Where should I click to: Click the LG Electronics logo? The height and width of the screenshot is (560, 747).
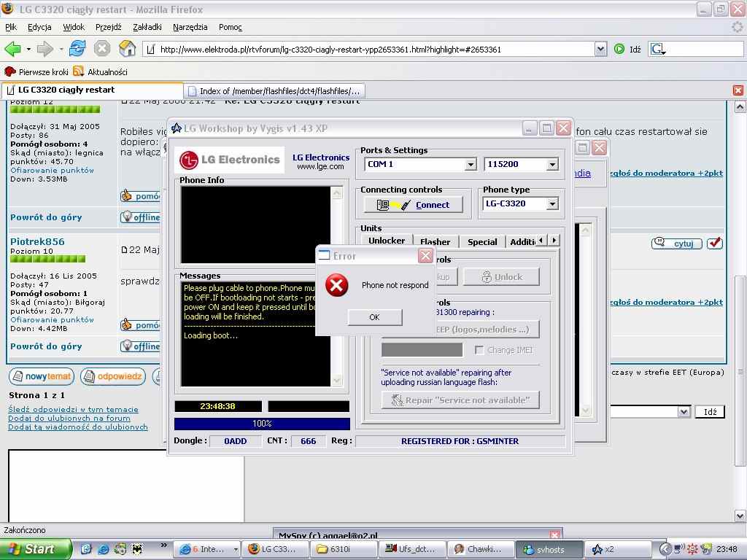(231, 160)
